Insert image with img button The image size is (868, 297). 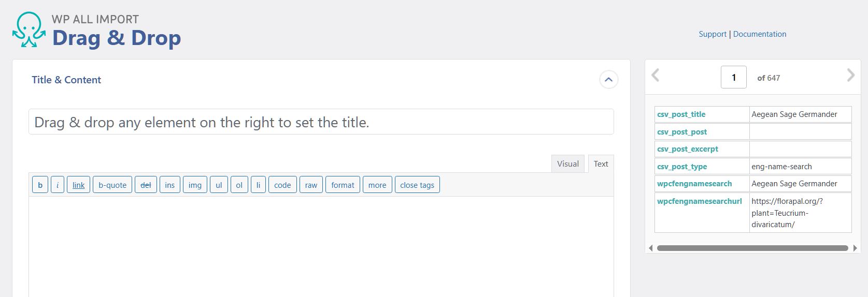point(195,185)
